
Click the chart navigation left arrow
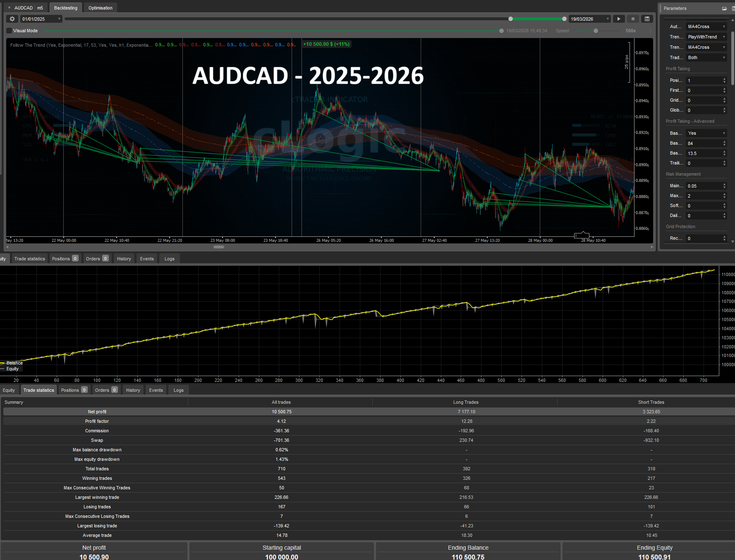pyautogui.click(x=7, y=247)
